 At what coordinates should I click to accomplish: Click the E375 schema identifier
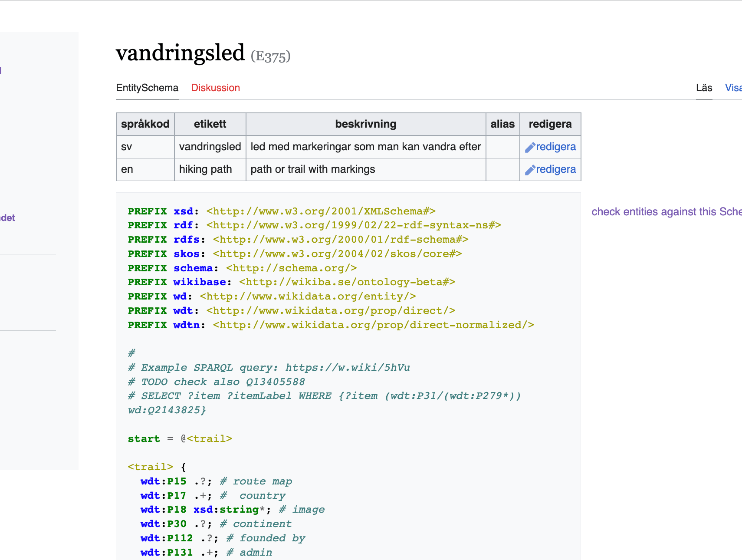pyautogui.click(x=270, y=56)
